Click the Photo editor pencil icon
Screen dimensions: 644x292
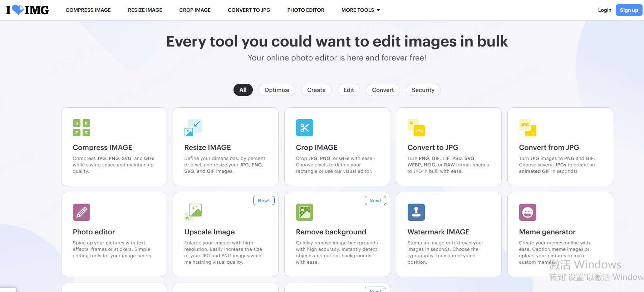click(82, 212)
